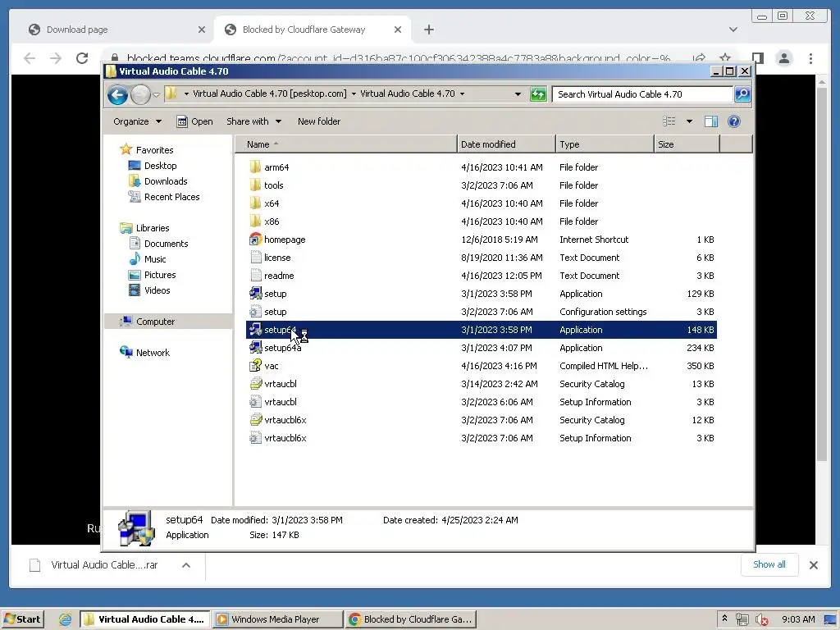
Task: Click the Explorer Back arrow button
Action: [117, 95]
